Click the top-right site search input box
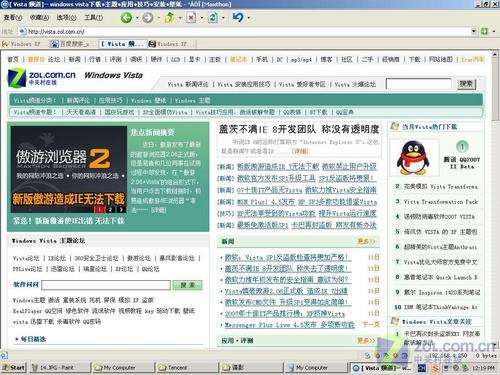 [x=419, y=84]
